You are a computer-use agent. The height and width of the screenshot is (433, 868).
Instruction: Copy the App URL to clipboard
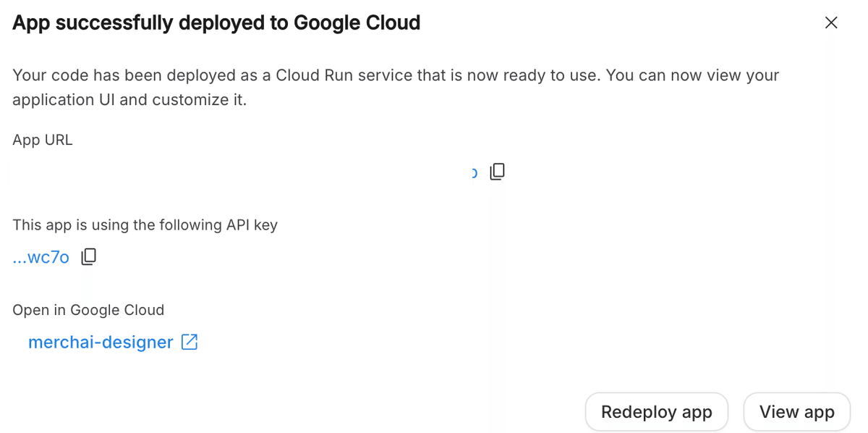[497, 172]
